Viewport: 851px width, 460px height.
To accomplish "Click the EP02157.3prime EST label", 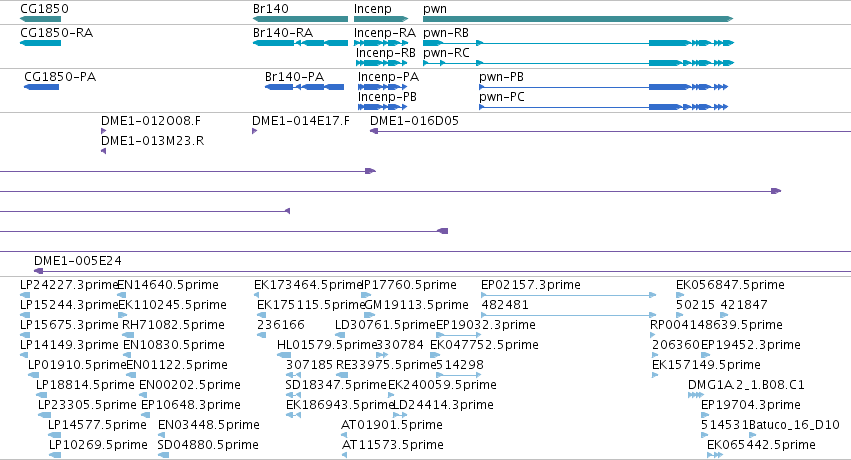I will [x=531, y=285].
